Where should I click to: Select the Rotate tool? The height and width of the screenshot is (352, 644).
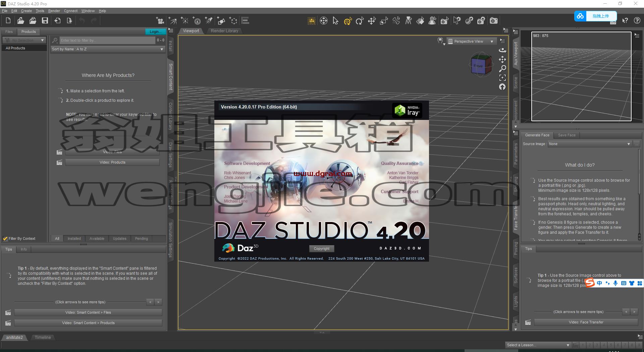tap(360, 21)
